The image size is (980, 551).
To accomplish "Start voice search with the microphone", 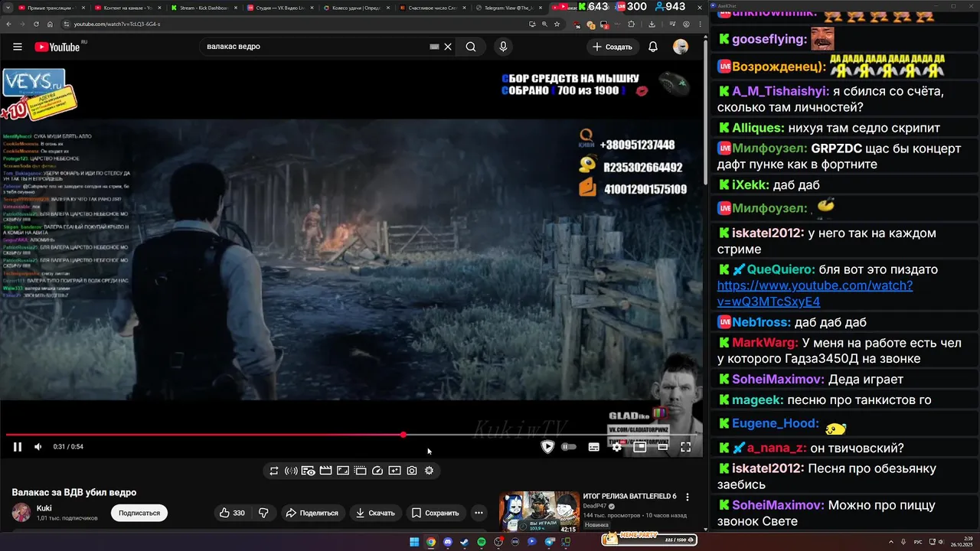I will pyautogui.click(x=503, y=47).
